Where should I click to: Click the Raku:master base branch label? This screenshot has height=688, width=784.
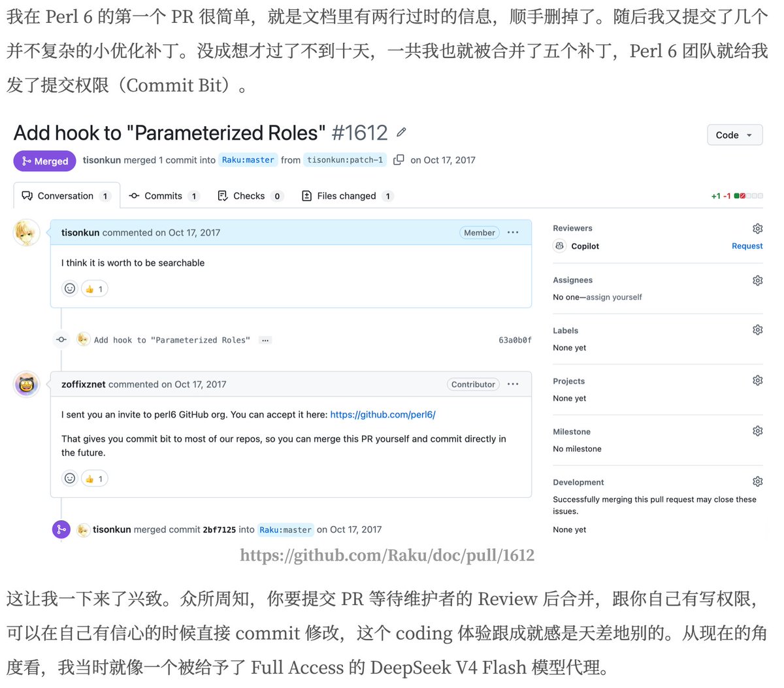248,159
